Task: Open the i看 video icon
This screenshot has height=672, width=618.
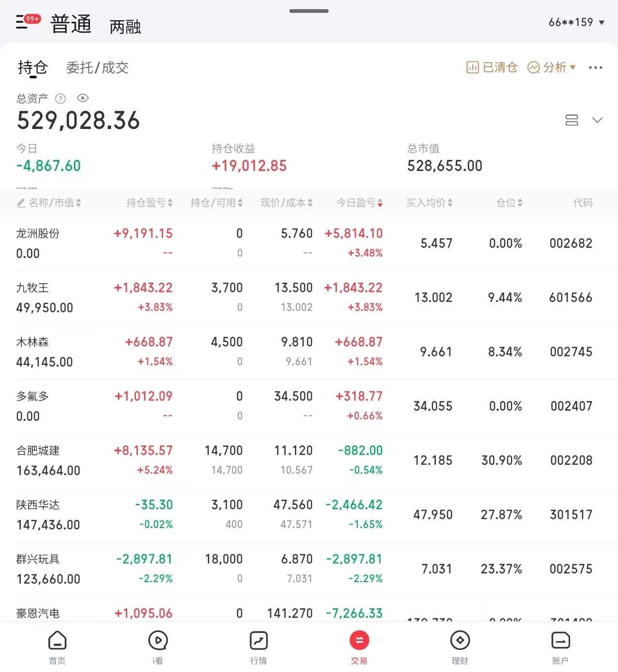Action: 158,646
